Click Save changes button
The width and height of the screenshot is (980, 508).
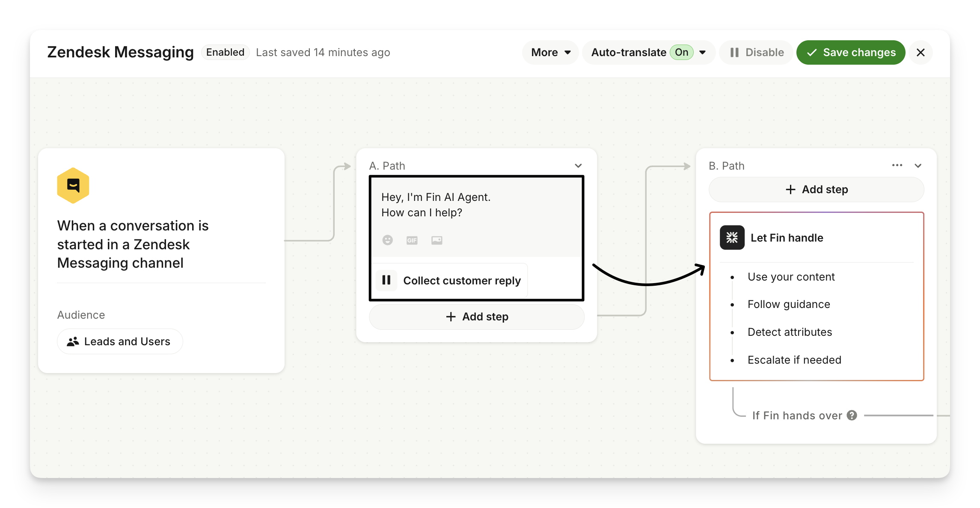[x=851, y=52]
